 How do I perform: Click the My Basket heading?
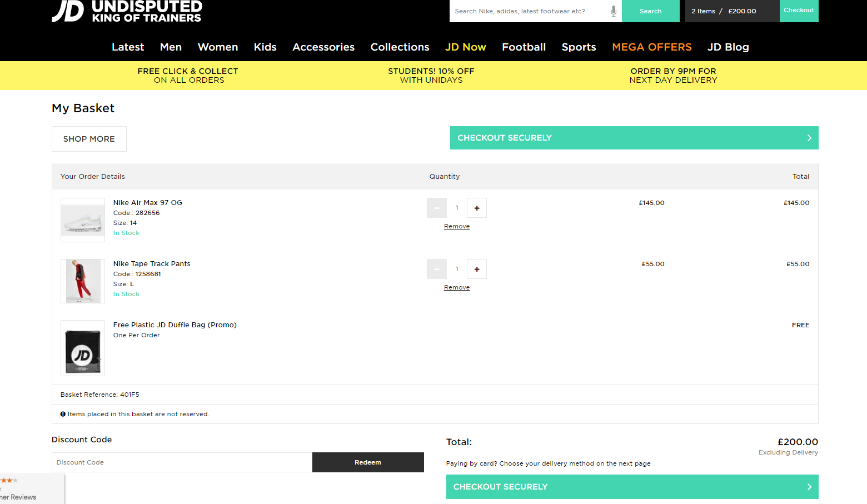pyautogui.click(x=83, y=108)
